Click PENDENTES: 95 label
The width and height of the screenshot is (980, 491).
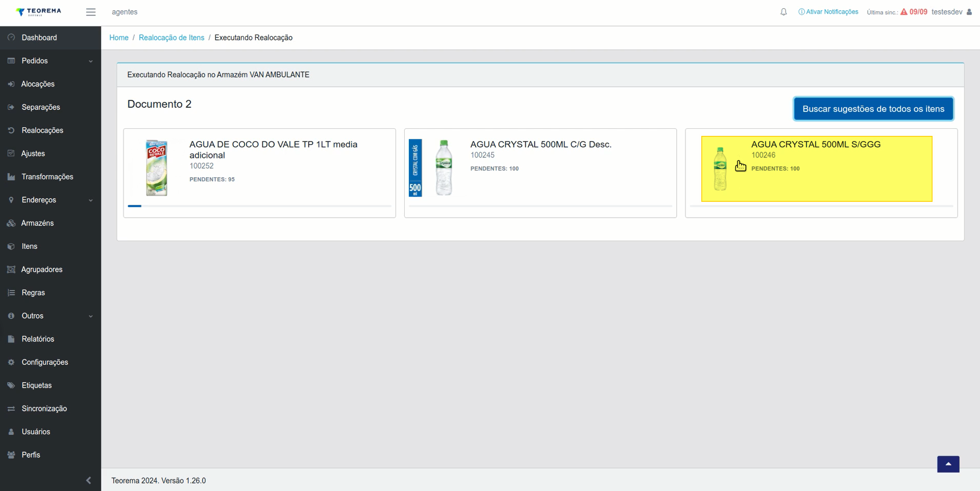point(212,179)
